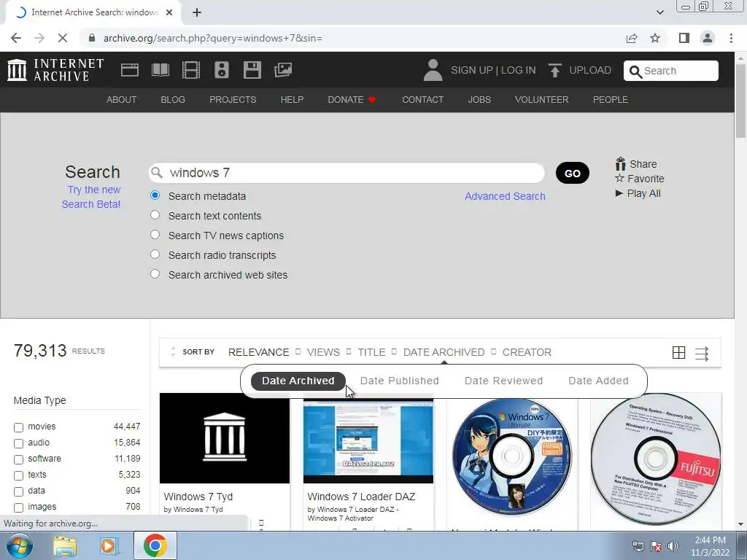Screen dimensions: 747x560
Task: Open the DONATE nav link
Action: [352, 99]
